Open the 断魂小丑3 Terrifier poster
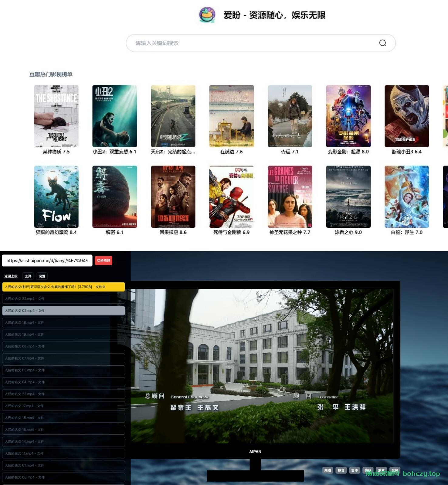 tap(407, 116)
